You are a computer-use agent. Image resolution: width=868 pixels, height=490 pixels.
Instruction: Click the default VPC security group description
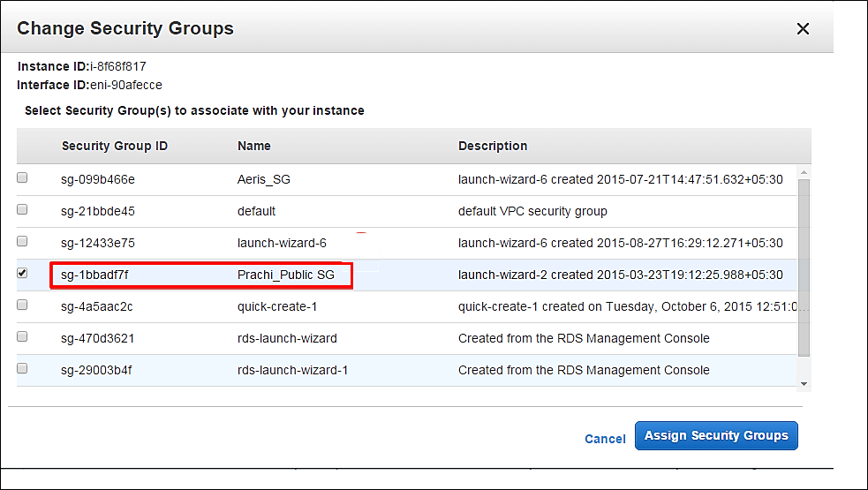(x=532, y=211)
